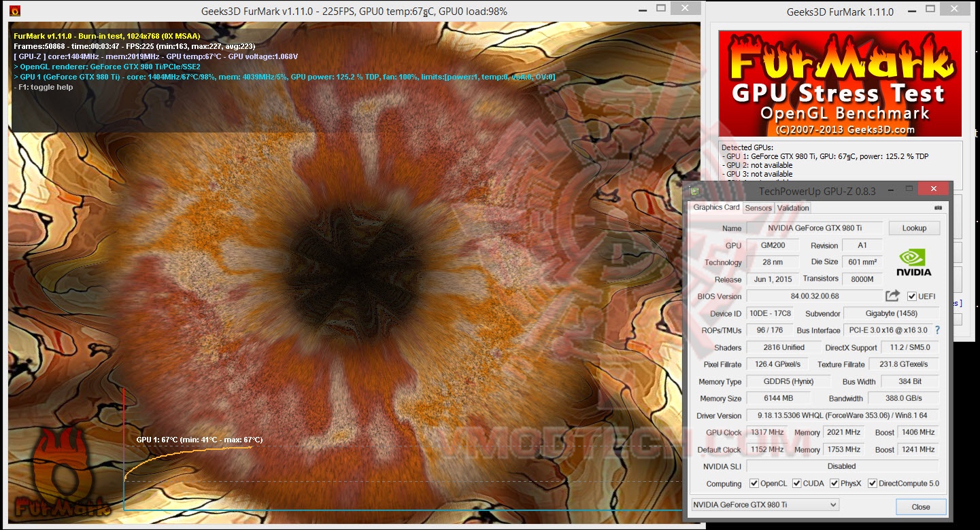The height and width of the screenshot is (530, 980).
Task: Click the Lookup button
Action: point(914,228)
